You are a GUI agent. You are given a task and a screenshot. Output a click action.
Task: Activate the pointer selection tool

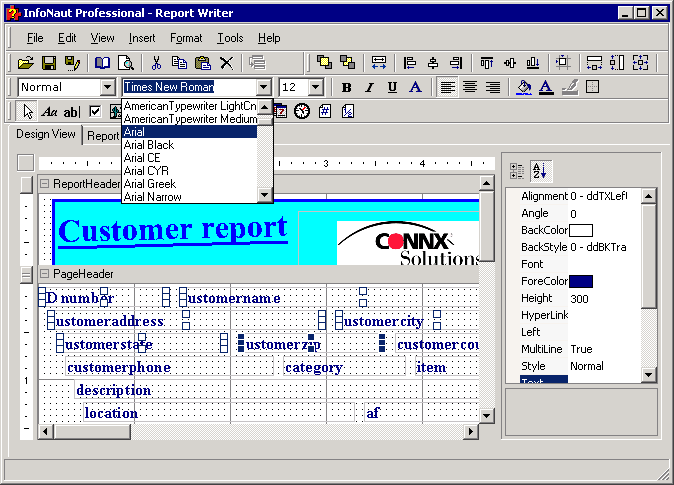[28, 111]
